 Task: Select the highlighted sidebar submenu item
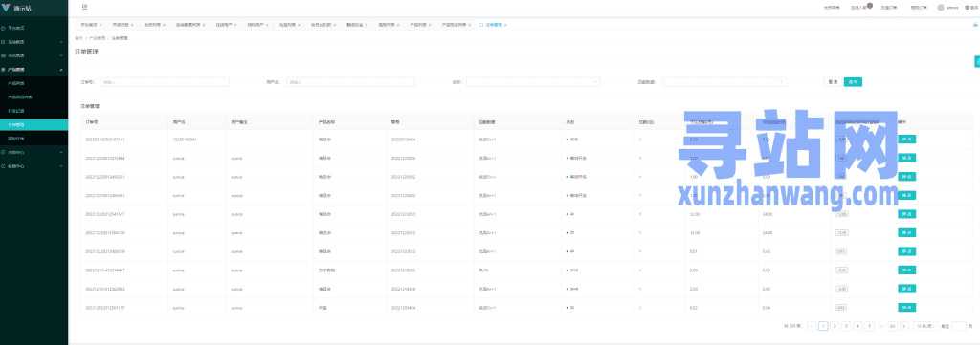(x=33, y=125)
